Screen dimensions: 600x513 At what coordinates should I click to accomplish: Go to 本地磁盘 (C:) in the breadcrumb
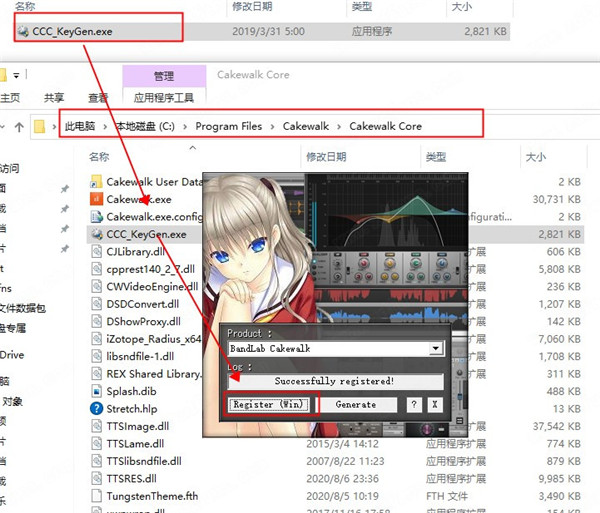(145, 126)
